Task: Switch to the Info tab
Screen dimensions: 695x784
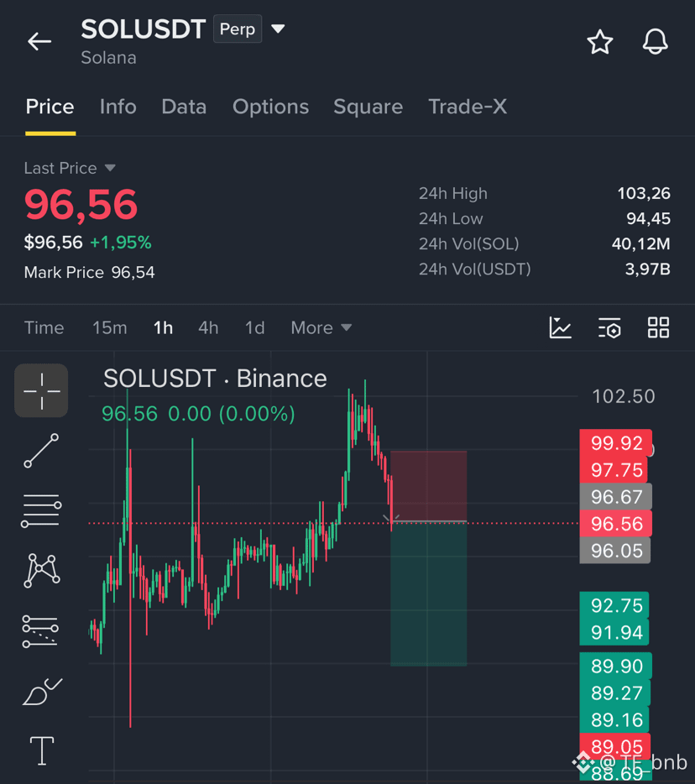Action: [x=118, y=107]
